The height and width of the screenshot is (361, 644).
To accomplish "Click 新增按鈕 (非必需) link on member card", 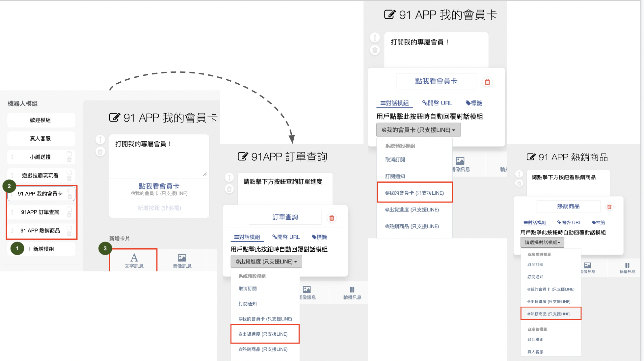I will (x=159, y=208).
